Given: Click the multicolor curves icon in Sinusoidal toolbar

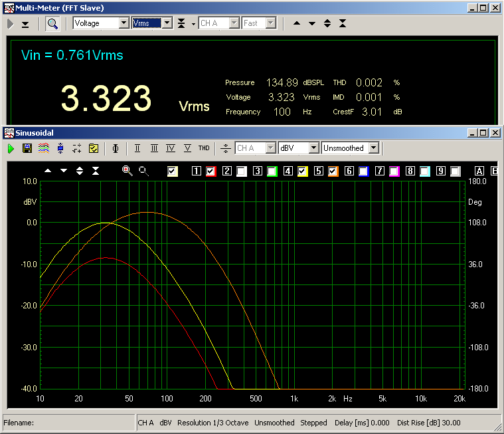Looking at the screenshot, I should (43, 148).
